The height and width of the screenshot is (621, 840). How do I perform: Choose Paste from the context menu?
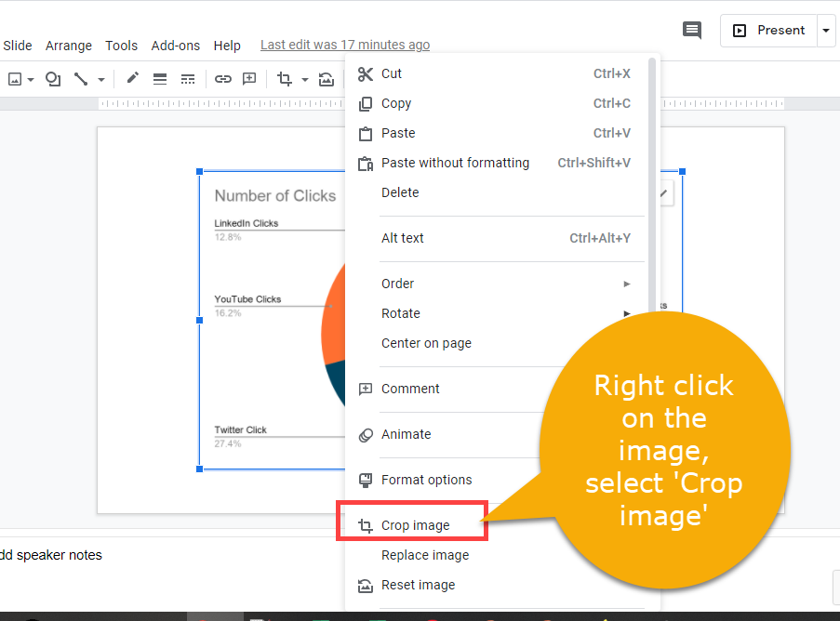point(496,133)
